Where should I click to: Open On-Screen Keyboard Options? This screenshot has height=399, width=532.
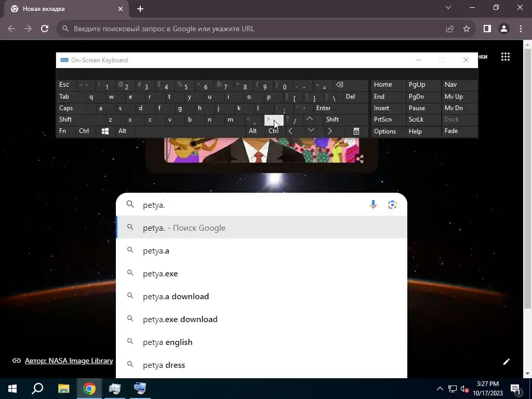[388, 131]
